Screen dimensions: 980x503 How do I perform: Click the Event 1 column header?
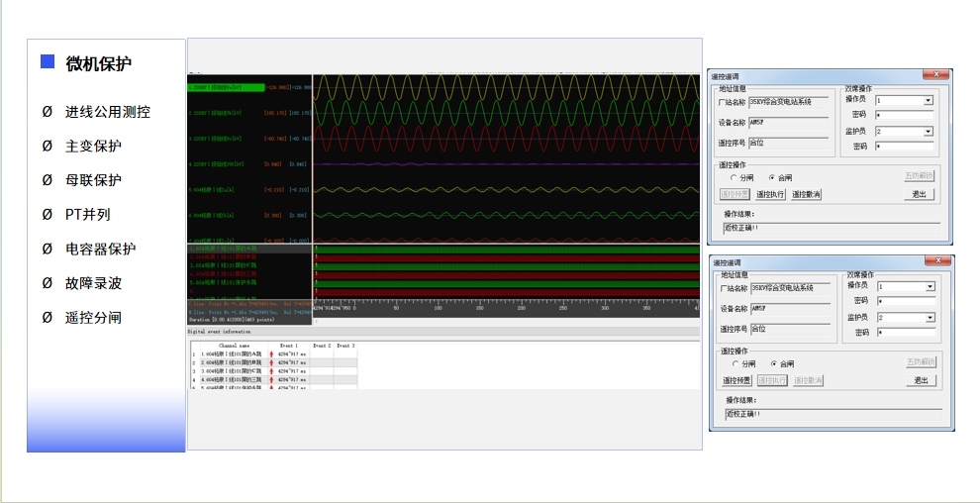(x=289, y=346)
